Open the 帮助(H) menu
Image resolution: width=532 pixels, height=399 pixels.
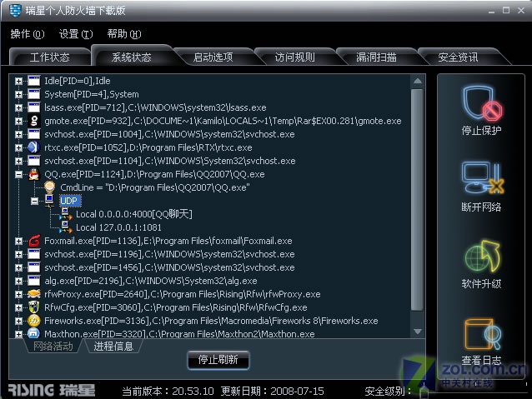pyautogui.click(x=124, y=34)
